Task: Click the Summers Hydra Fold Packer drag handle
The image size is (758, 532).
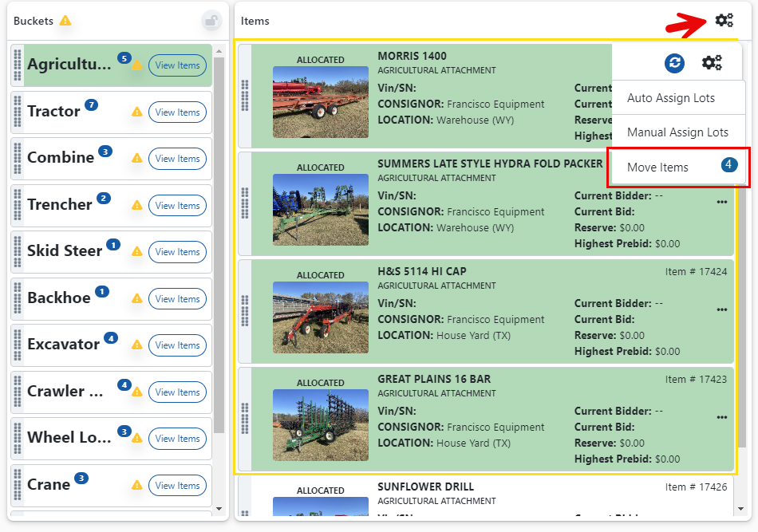Action: 245,203
